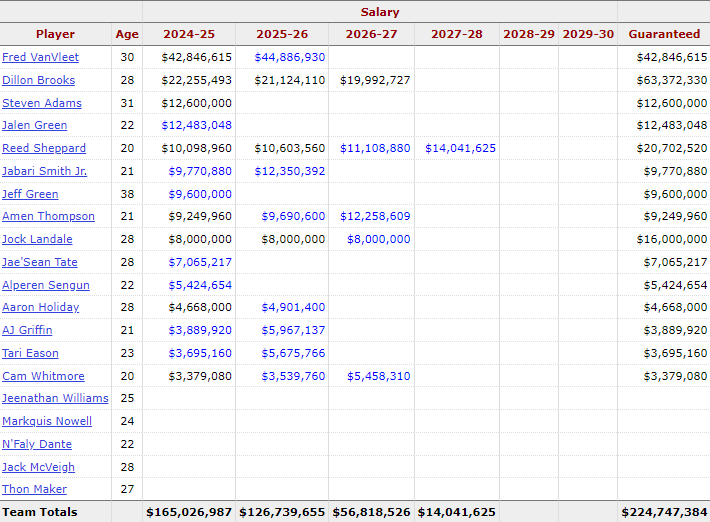Click Jock Landale's guaranteed $16,000,000

click(x=672, y=239)
